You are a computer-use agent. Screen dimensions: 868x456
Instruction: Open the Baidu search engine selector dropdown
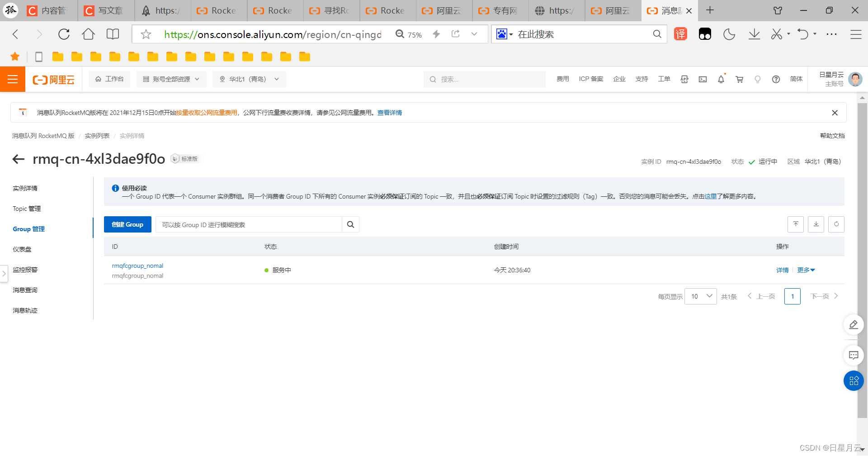[x=505, y=34]
